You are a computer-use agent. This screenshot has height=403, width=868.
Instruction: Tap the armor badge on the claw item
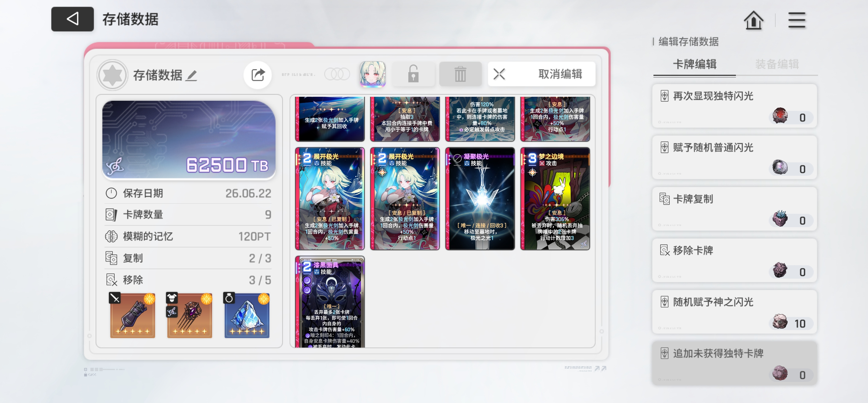tap(172, 298)
